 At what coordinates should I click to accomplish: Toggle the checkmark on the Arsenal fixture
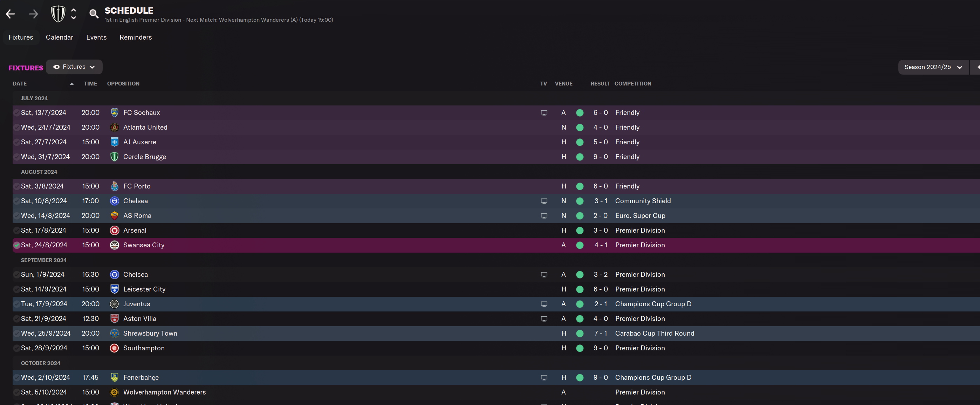click(17, 231)
